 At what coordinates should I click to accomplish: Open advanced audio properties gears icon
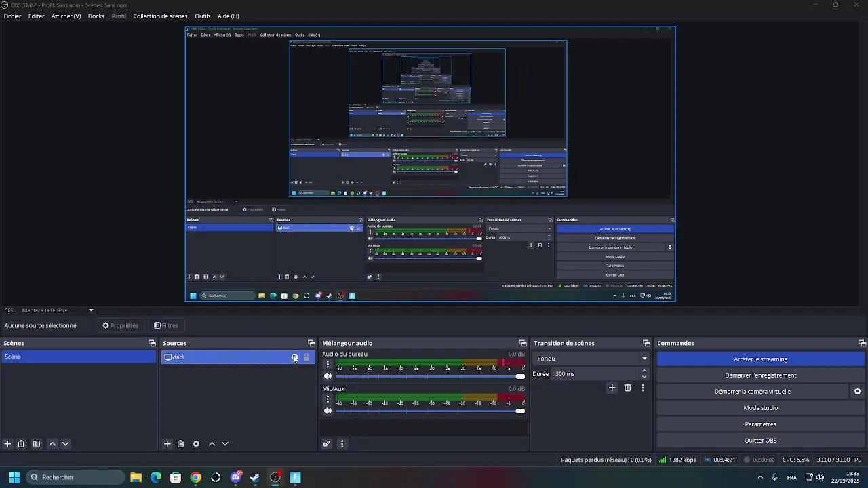[x=326, y=444]
